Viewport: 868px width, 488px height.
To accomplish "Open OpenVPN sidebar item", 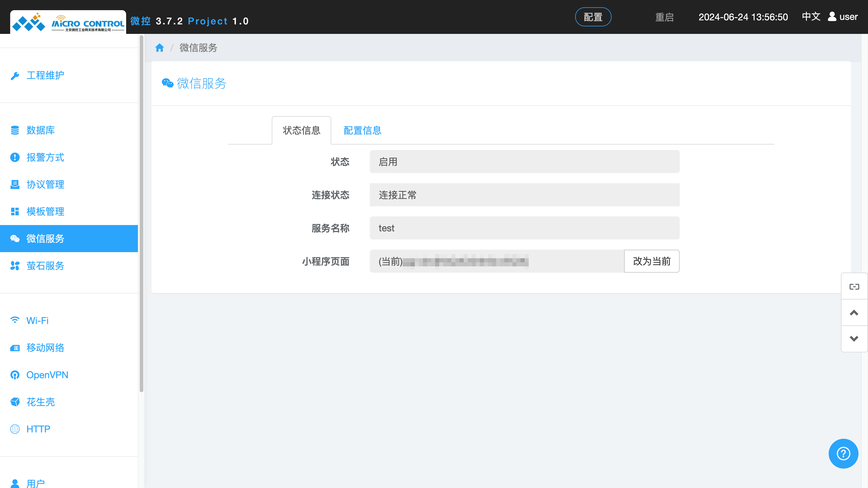I will pos(47,375).
